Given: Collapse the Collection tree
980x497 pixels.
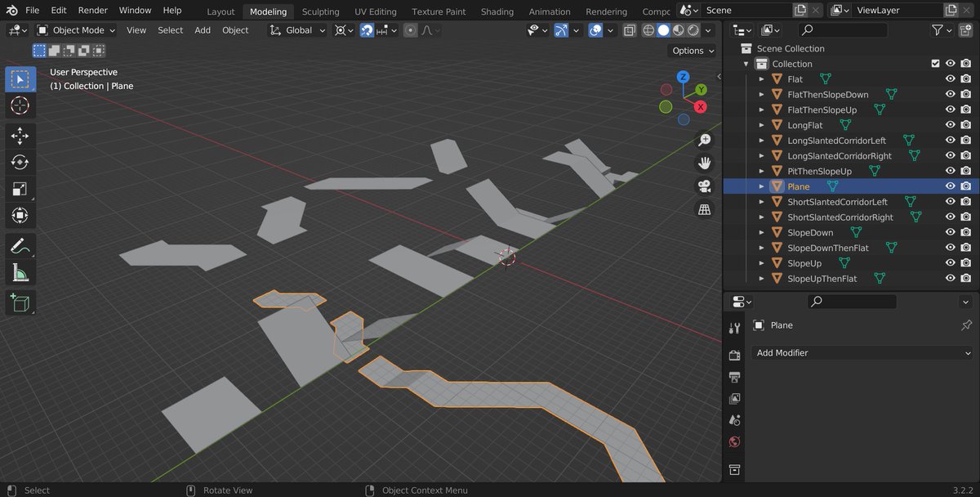Looking at the screenshot, I should click(746, 64).
